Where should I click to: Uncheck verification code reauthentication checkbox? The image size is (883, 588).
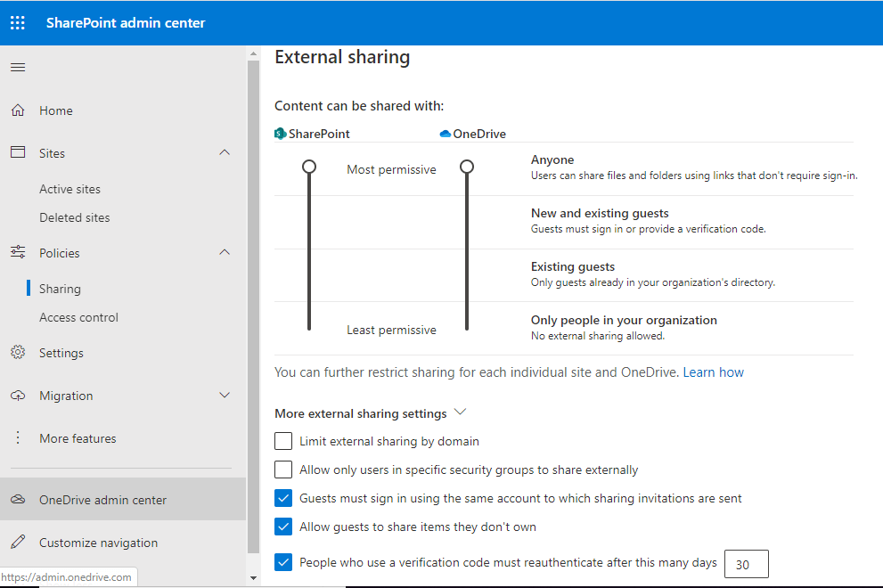pos(283,562)
